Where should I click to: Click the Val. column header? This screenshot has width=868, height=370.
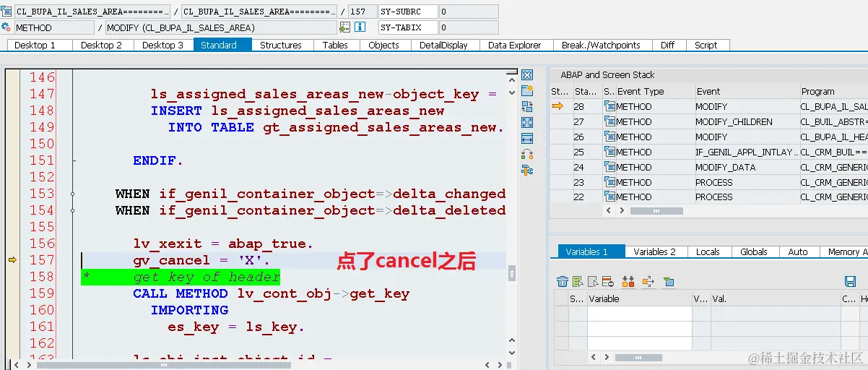click(x=775, y=298)
